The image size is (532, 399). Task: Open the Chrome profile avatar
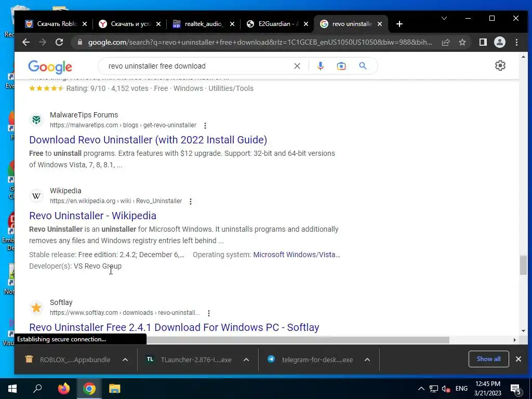coord(499,42)
